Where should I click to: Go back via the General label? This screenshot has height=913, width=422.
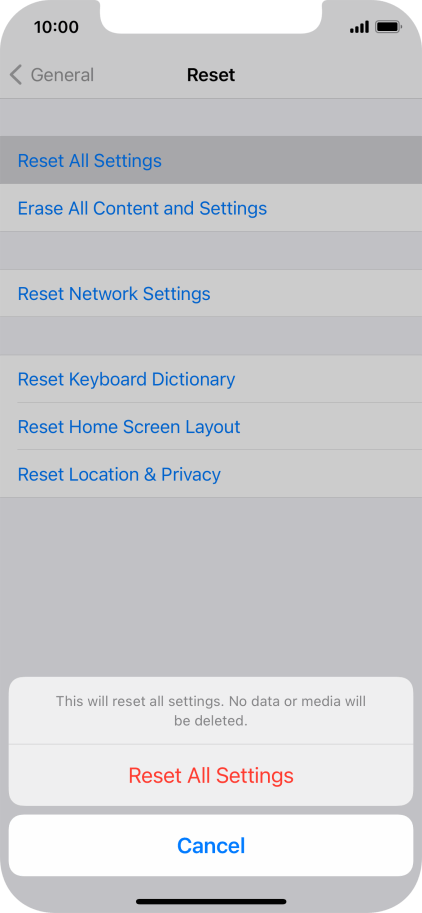(62, 75)
